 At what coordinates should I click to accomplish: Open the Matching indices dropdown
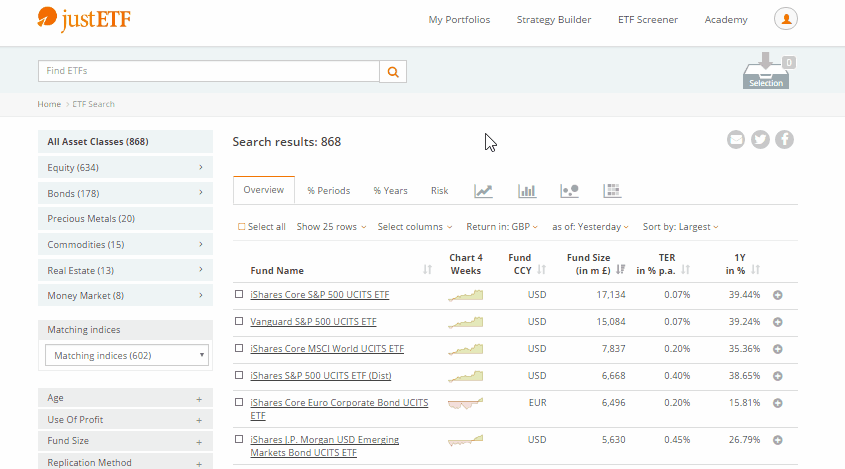pos(125,355)
